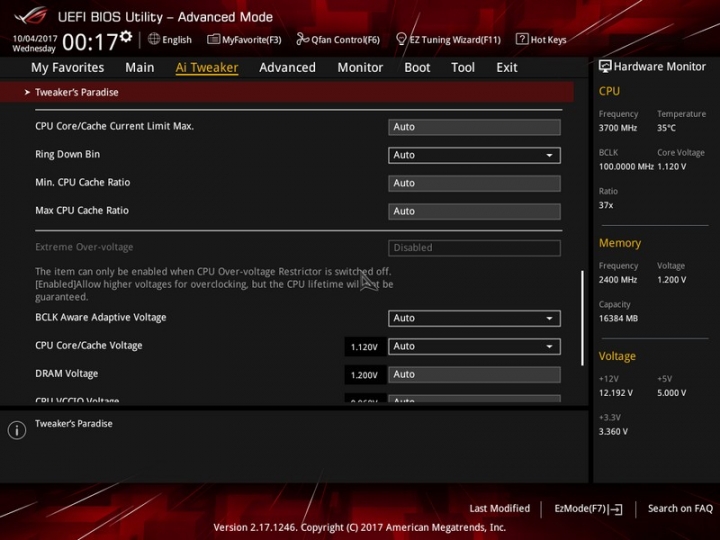
Task: Open the My Favorites tab
Action: click(68, 68)
